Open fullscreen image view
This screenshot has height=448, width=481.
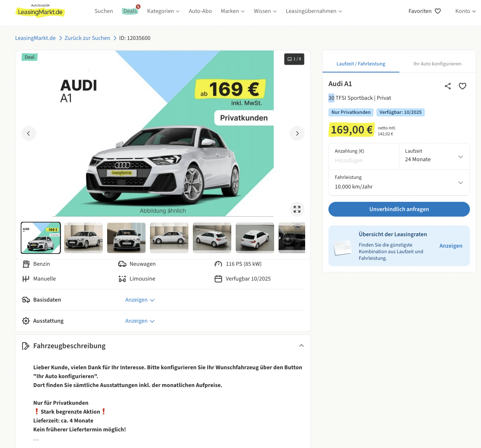[297, 209]
